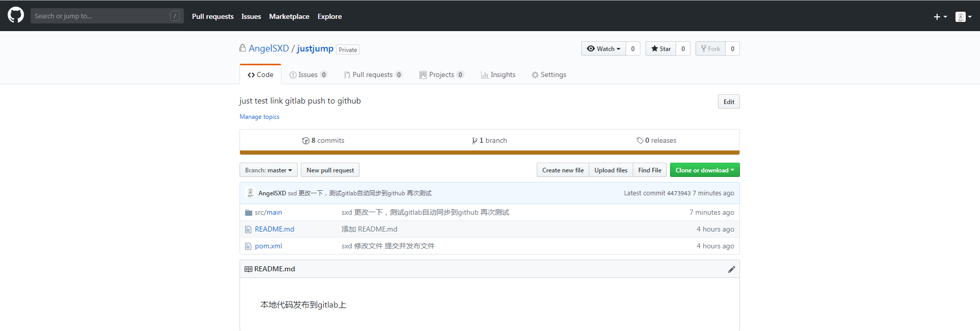Image resolution: width=980 pixels, height=331 pixels.
Task: Click New pull request button
Action: [330, 170]
